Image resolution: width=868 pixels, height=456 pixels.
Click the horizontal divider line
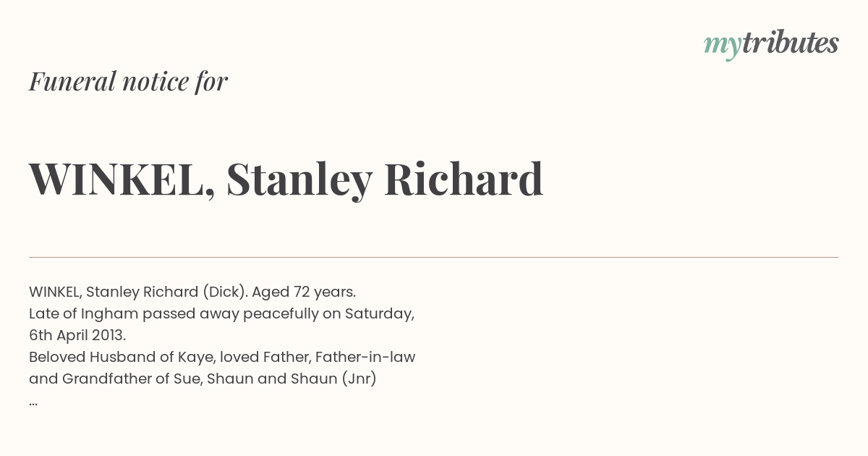pos(434,257)
